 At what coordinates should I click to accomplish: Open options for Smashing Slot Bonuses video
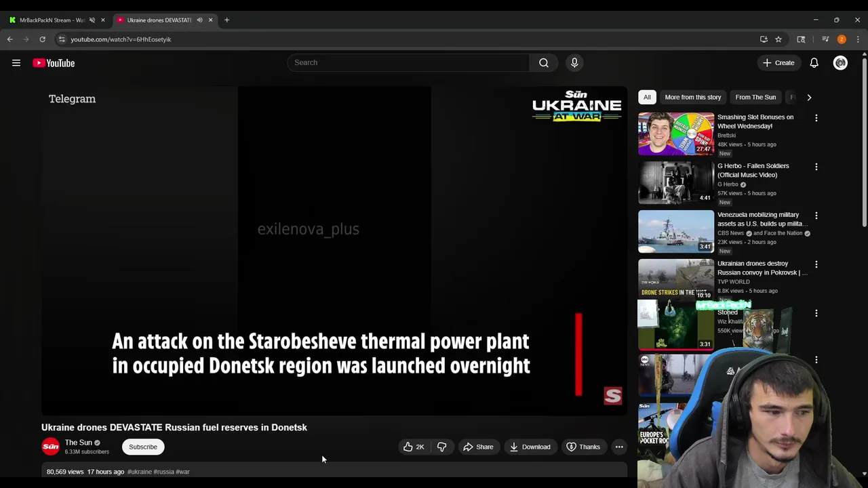(x=816, y=118)
